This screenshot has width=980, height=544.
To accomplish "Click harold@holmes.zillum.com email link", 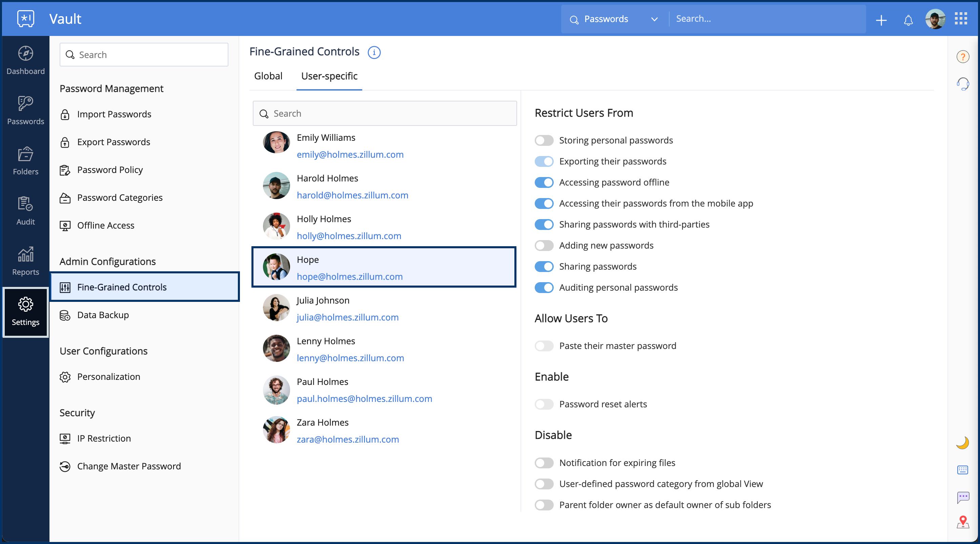I will [352, 195].
